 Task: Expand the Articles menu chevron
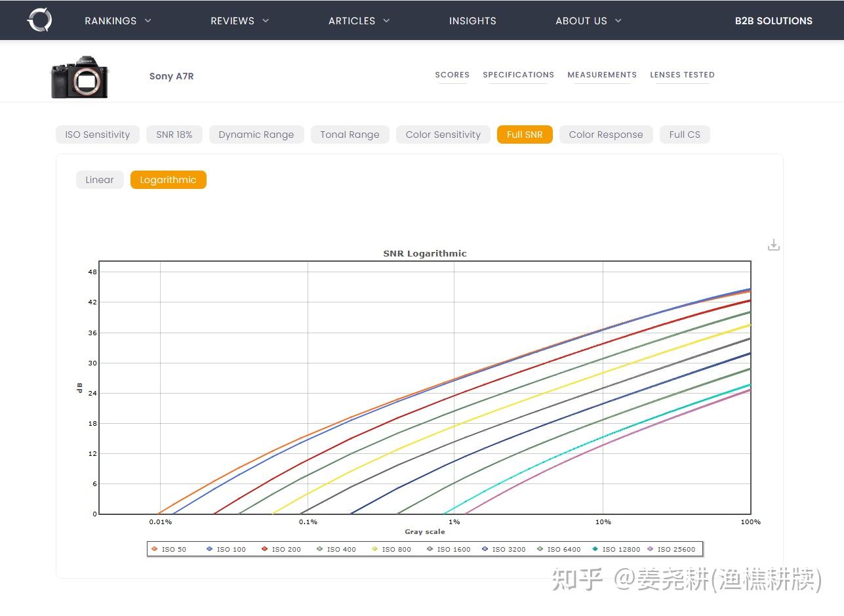[386, 20]
